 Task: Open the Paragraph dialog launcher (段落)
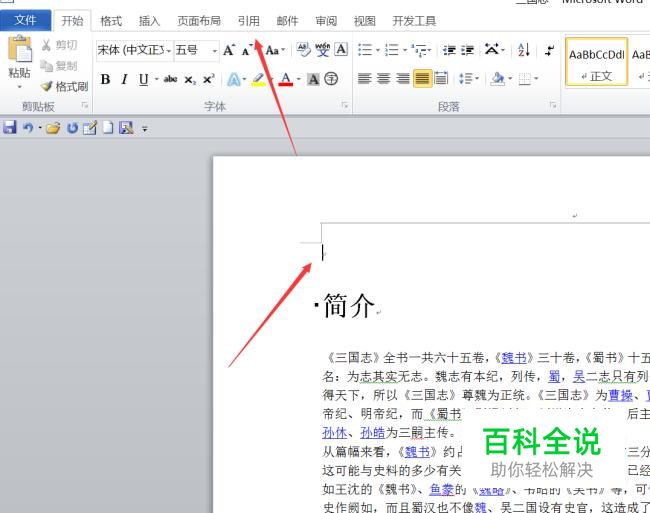coord(553,106)
